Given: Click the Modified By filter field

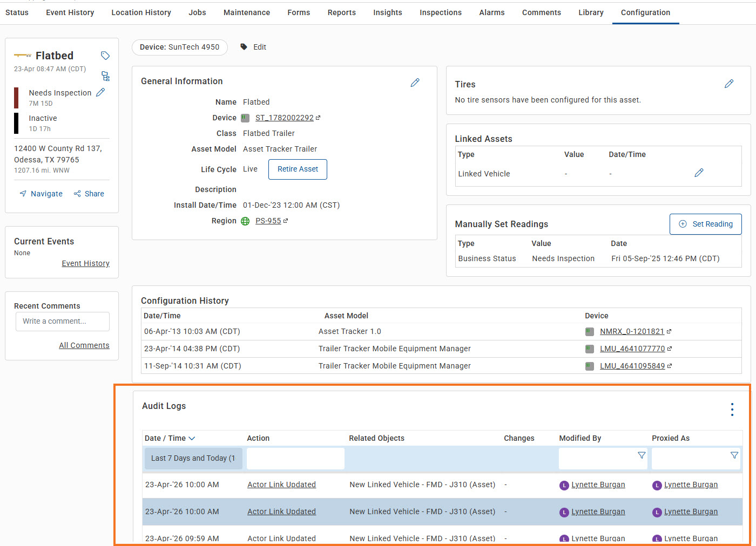Looking at the screenshot, I should (x=603, y=459).
